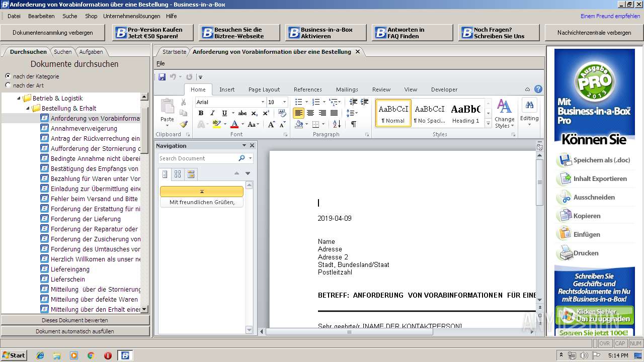Open Chrome from the taskbar
This screenshot has width=644, height=362.
pos(91,355)
